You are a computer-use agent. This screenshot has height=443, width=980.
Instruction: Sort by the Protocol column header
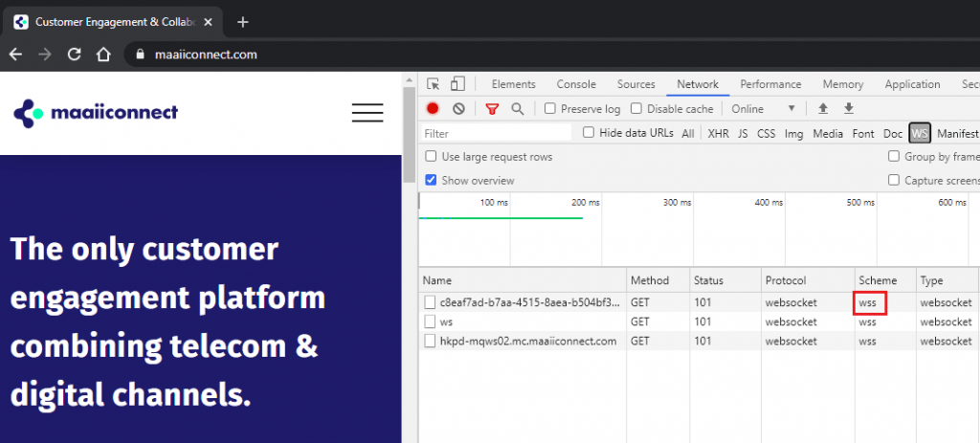coord(808,280)
